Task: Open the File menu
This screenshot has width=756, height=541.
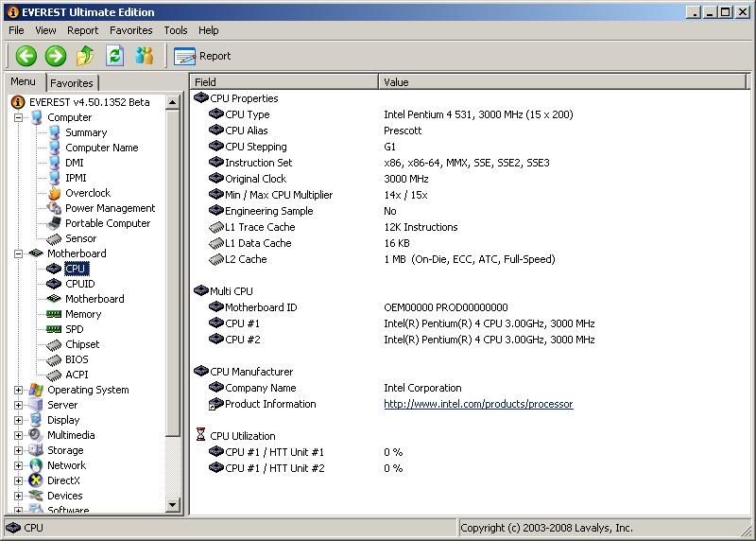Action: click(16, 30)
